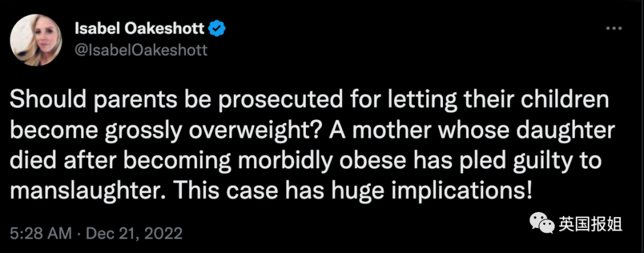Open Isabel Oakeshott's profile picture

coord(38,40)
